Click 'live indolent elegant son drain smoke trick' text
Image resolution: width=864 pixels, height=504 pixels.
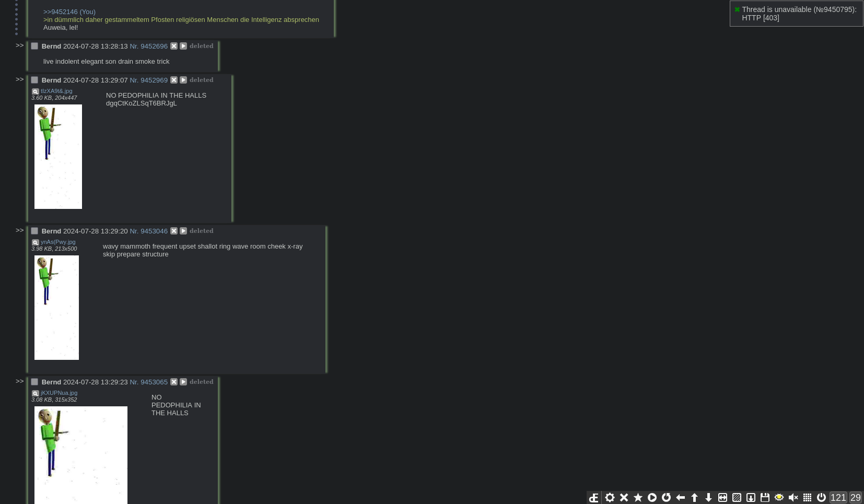(x=106, y=61)
